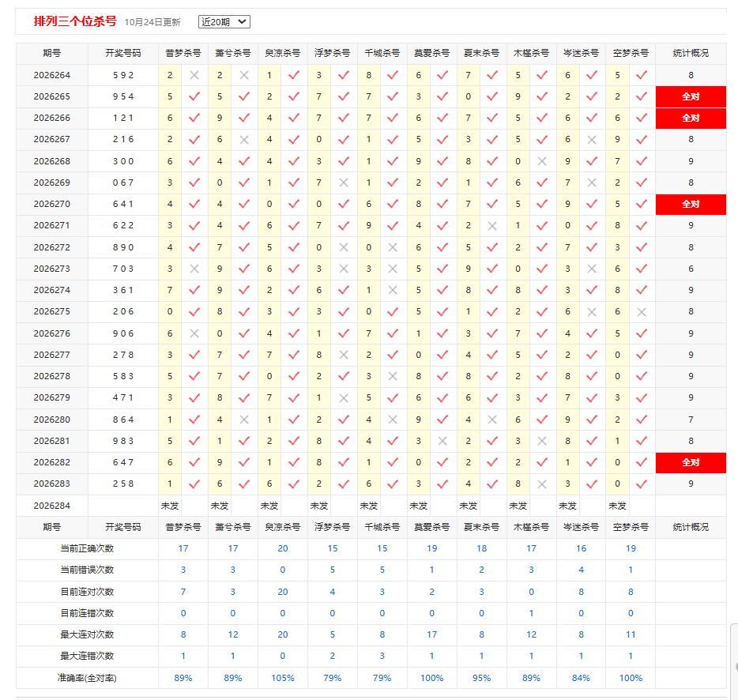Select the check mark for 空梦杀号 in row 2026283
This screenshot has height=700, width=738.
[642, 484]
